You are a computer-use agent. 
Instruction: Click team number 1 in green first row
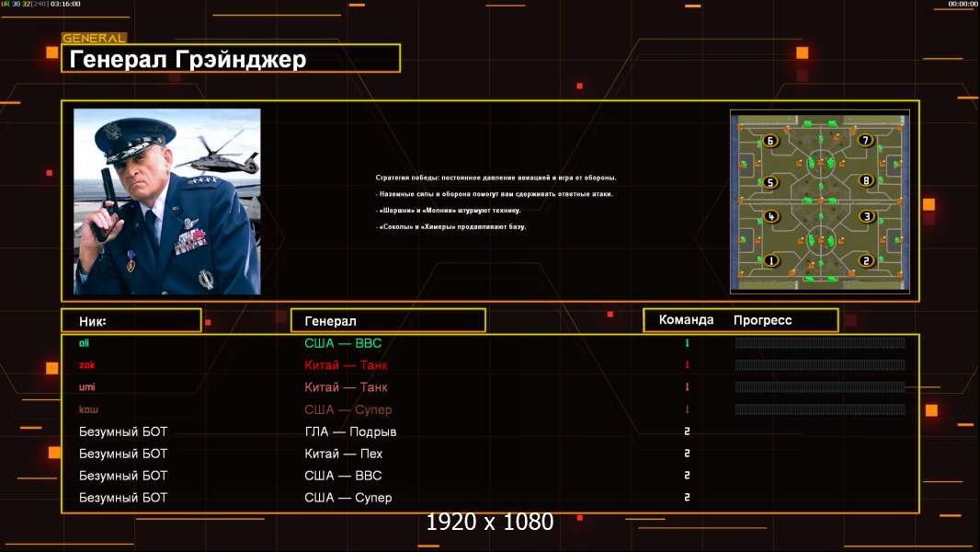pos(687,342)
